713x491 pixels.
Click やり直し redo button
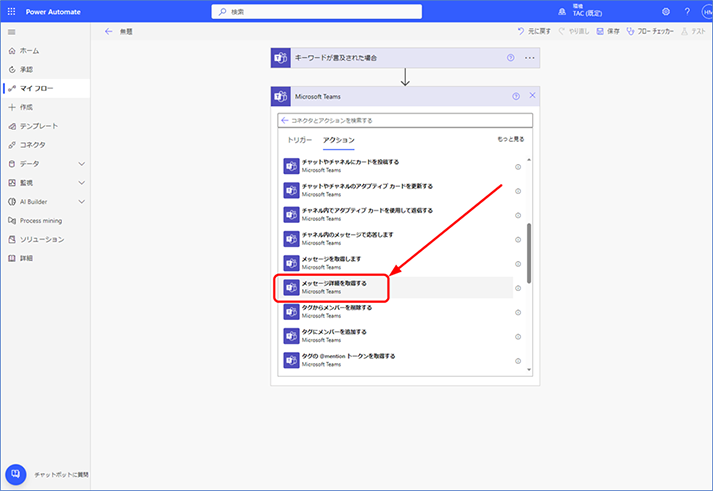[x=574, y=31]
